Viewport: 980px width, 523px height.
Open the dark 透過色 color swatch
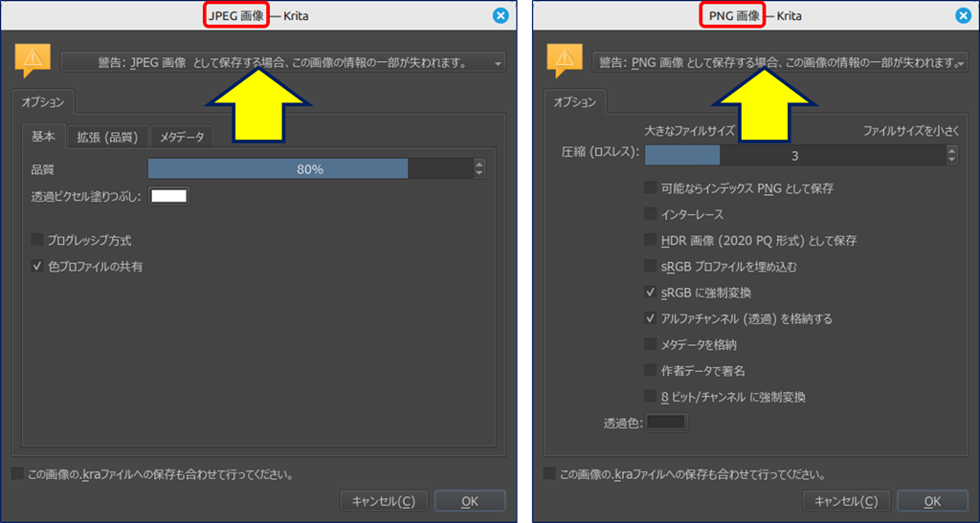[x=666, y=422]
